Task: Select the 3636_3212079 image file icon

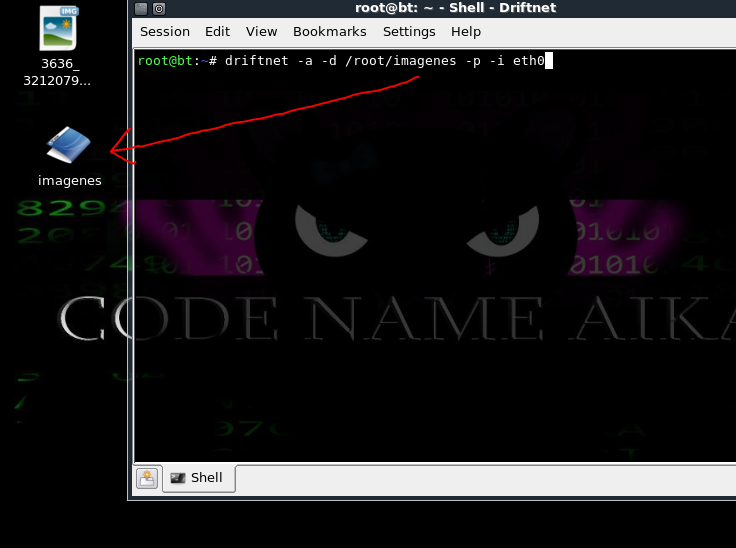Action: coord(58,28)
